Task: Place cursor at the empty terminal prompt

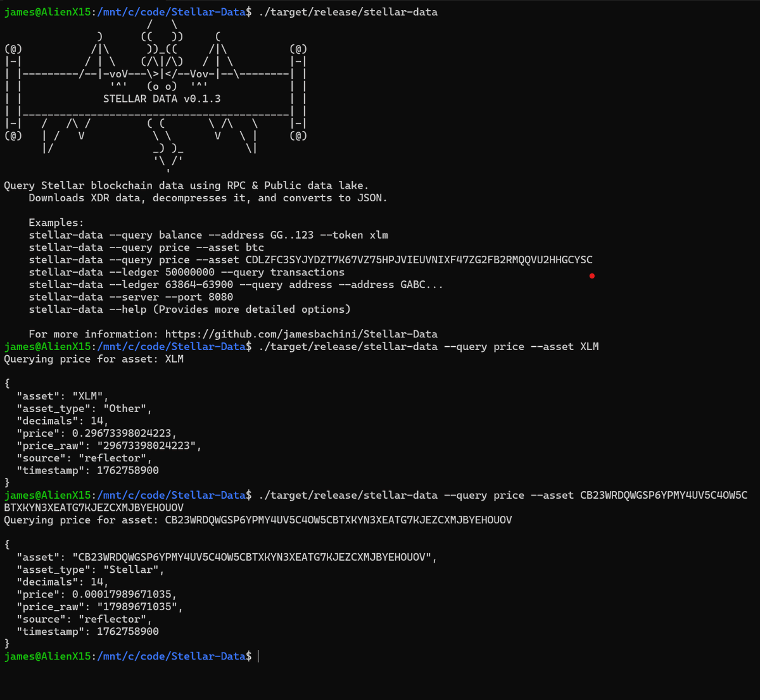Action: click(258, 656)
